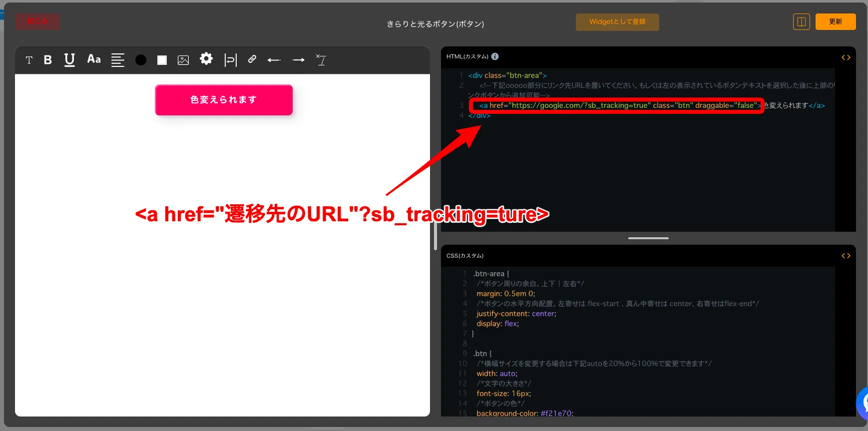Viewport: 868px width, 431px height.
Task: Click the line-wrap icon in the toolbar
Action: (230, 60)
